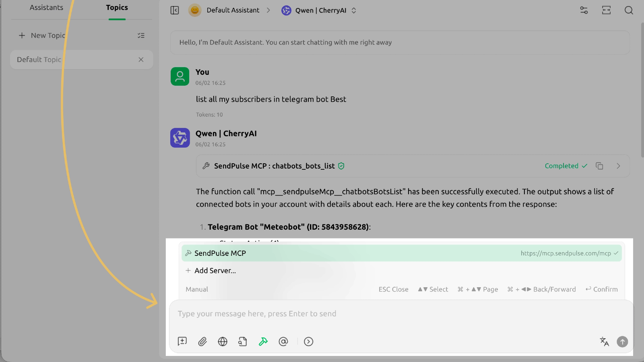Open the knowledge base icon

tap(243, 341)
